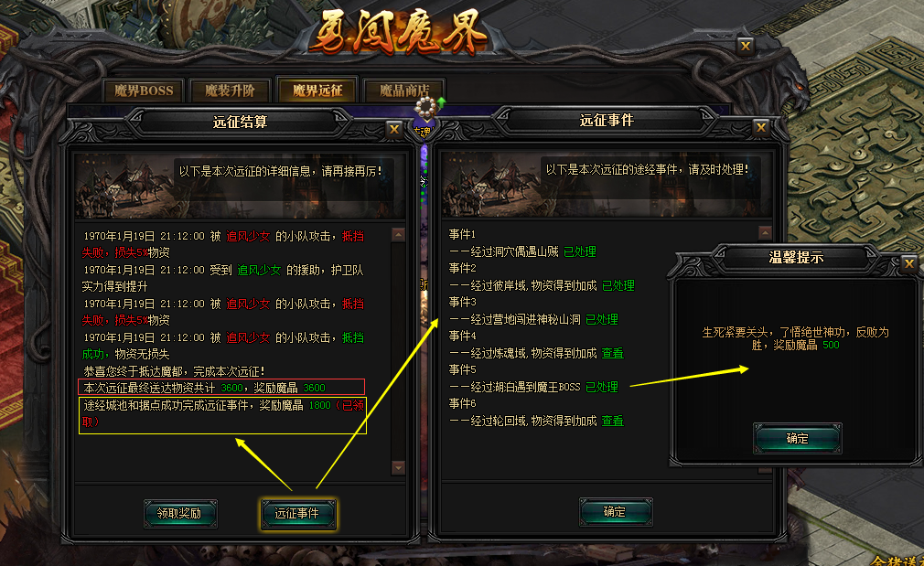Click the pearl ring icon below the tabs
Viewport: 924px width, 566px height.
(x=425, y=109)
